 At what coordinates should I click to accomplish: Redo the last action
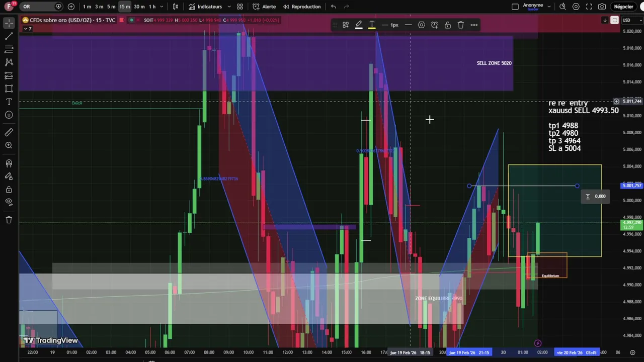click(x=347, y=7)
